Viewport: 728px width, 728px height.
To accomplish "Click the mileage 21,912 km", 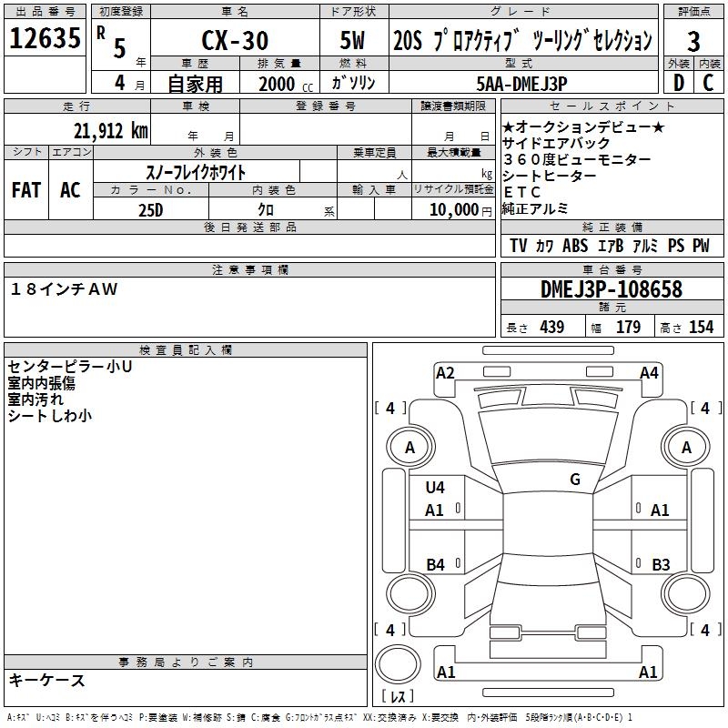I will [x=111, y=131].
